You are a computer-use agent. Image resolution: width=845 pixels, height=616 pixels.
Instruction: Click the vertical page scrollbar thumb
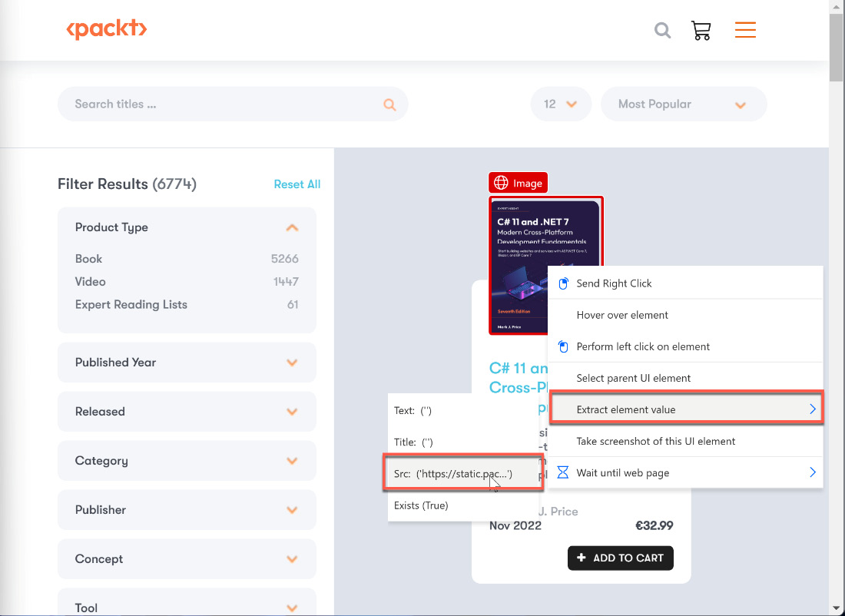click(x=836, y=47)
